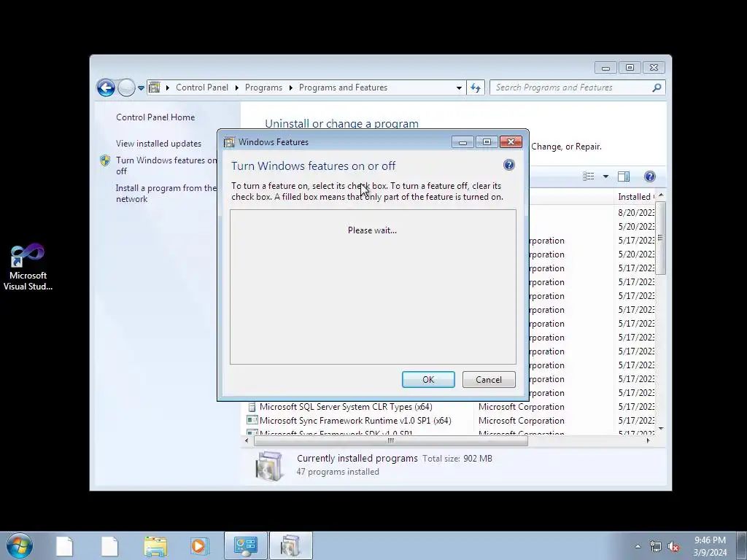Open Control Panel Home link
This screenshot has width=747, height=560.
155,117
